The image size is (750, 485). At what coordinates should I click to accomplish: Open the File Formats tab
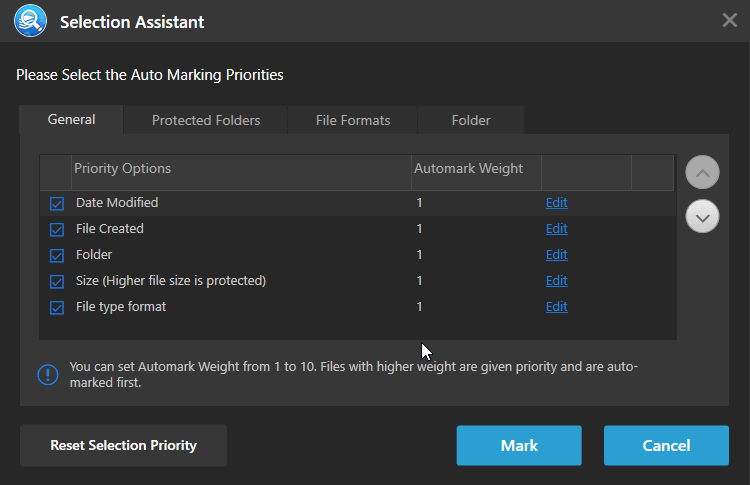[x=353, y=120]
